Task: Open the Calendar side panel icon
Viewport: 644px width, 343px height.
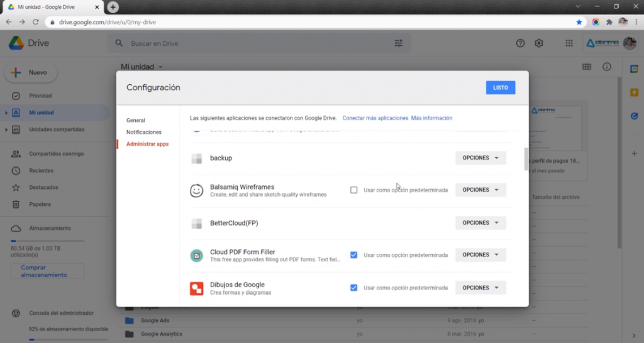Action: coord(634,69)
